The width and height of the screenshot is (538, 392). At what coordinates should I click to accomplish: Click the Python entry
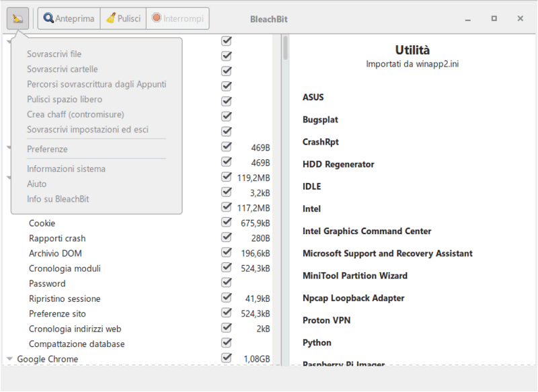[x=317, y=343]
